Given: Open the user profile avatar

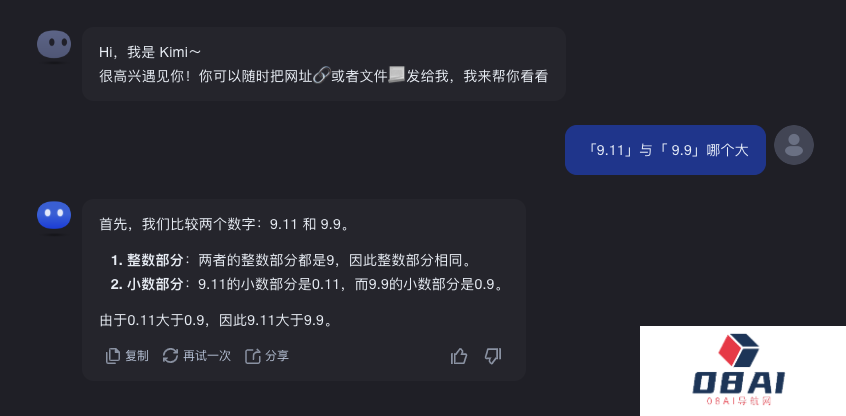Looking at the screenshot, I should click(794, 145).
